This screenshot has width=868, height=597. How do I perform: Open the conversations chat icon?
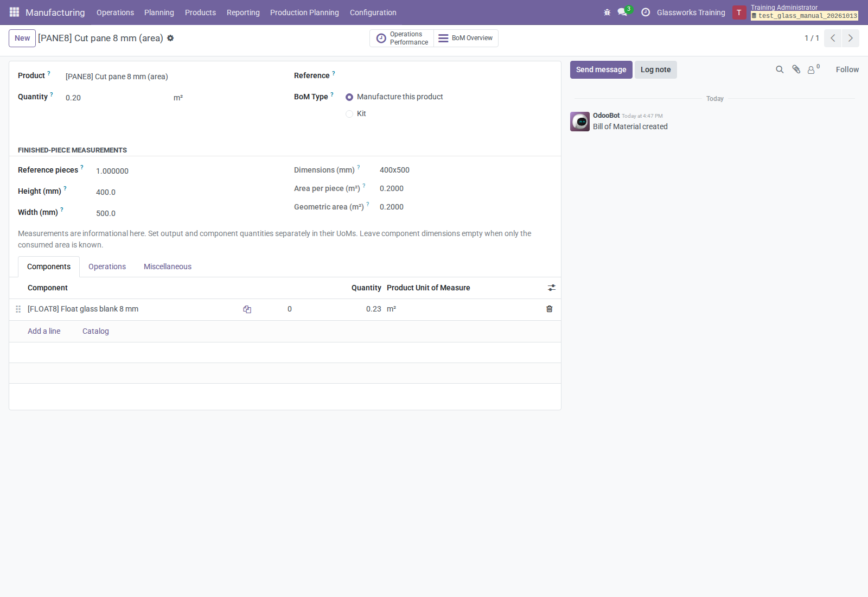[x=622, y=12]
